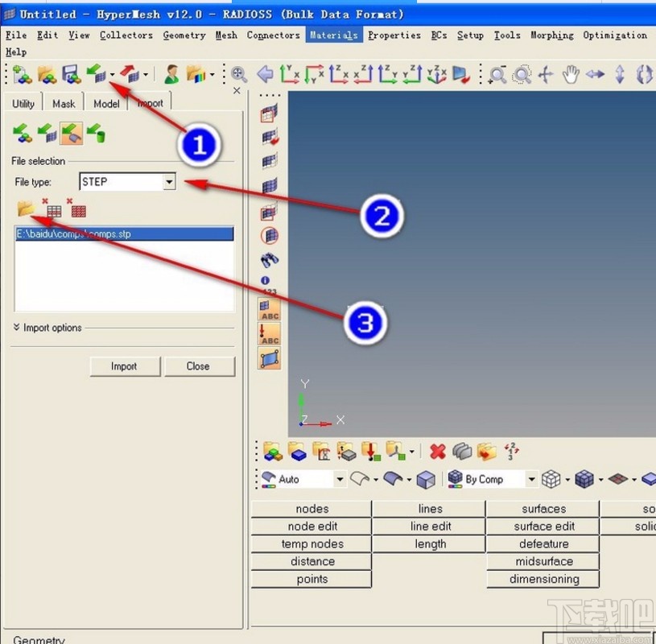Open the Auto geometry color mode dropdown
Screen dimensions: 656x644
pos(340,479)
